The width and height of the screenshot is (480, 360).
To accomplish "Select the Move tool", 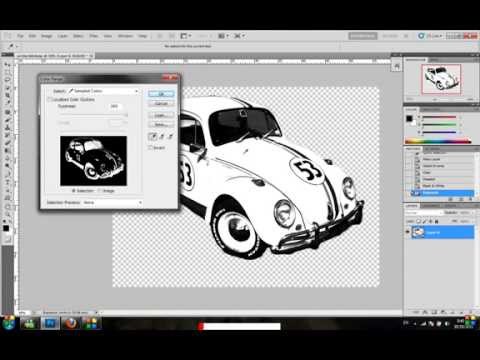I will pyautogui.click(x=8, y=64).
